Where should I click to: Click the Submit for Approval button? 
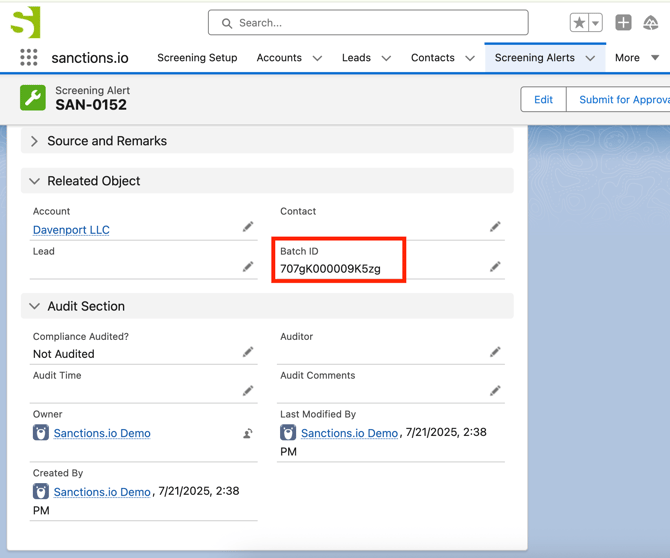[618, 100]
